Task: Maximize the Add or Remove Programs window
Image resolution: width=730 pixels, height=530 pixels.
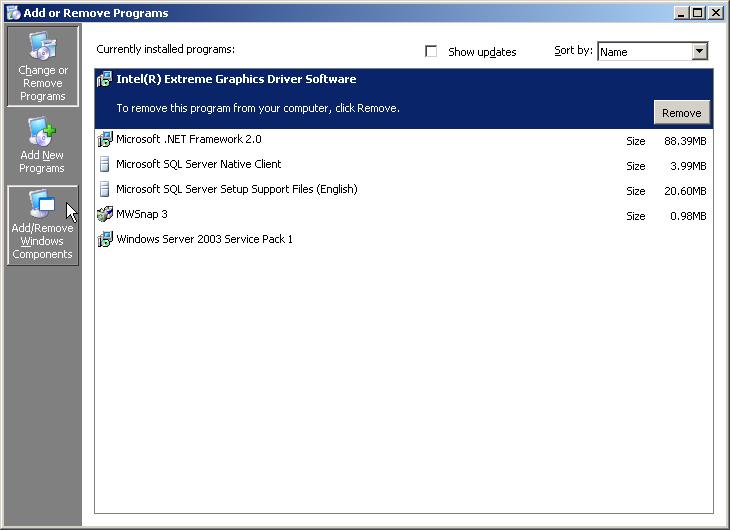Action: click(x=698, y=13)
